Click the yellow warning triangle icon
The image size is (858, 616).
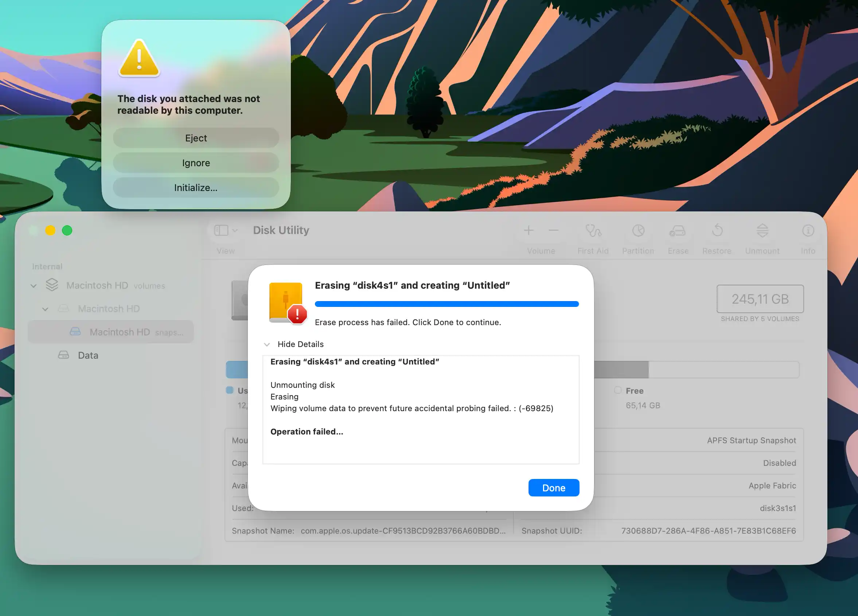[139, 58]
